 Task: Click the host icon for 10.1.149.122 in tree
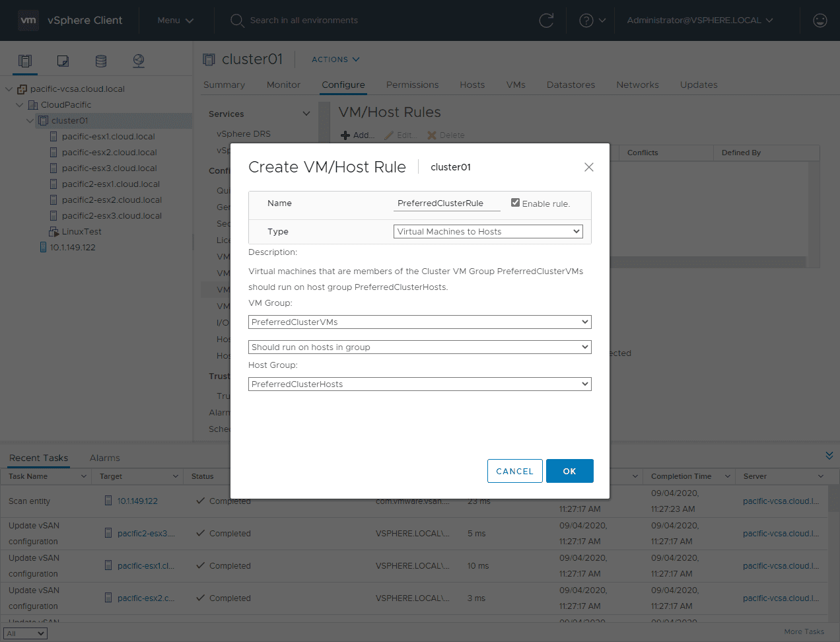pyautogui.click(x=43, y=247)
